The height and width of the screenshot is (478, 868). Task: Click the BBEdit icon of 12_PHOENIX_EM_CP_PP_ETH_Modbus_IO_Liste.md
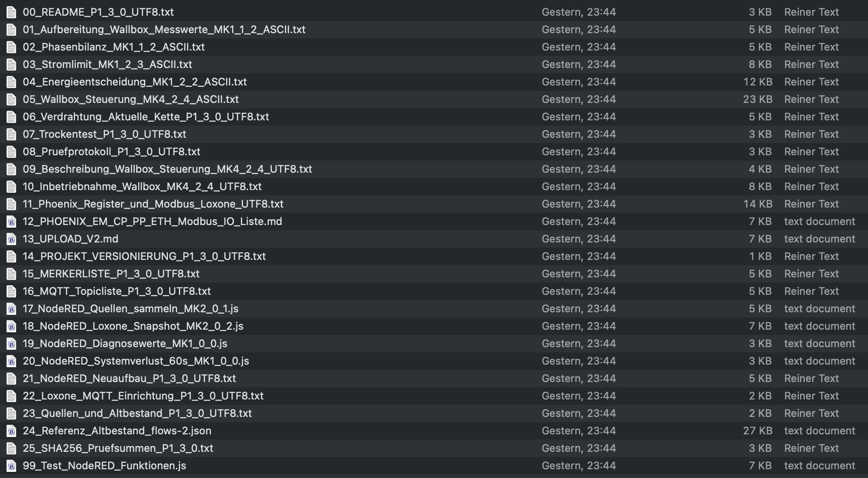point(11,222)
